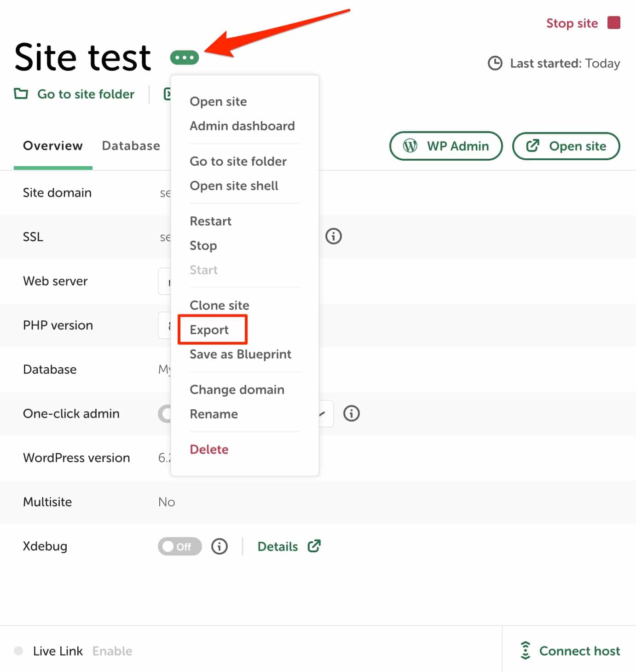Click the Stop site link
636x672 pixels.
572,23
